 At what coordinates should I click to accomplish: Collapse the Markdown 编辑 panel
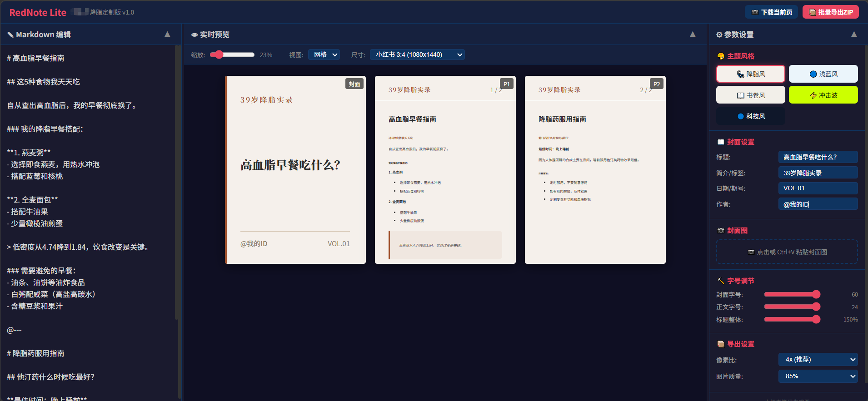point(167,35)
